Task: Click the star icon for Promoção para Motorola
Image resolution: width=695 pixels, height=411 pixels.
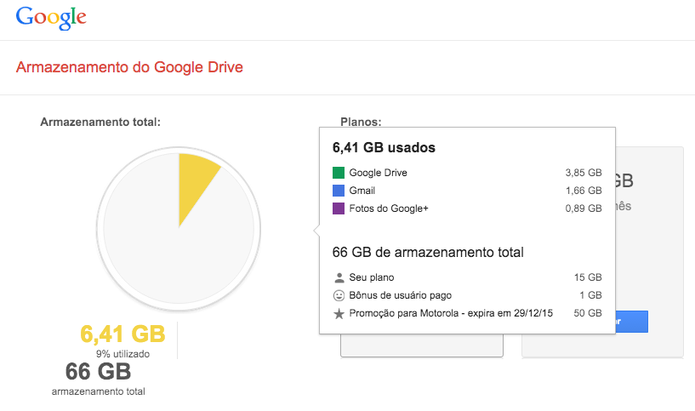Action: pyautogui.click(x=339, y=313)
